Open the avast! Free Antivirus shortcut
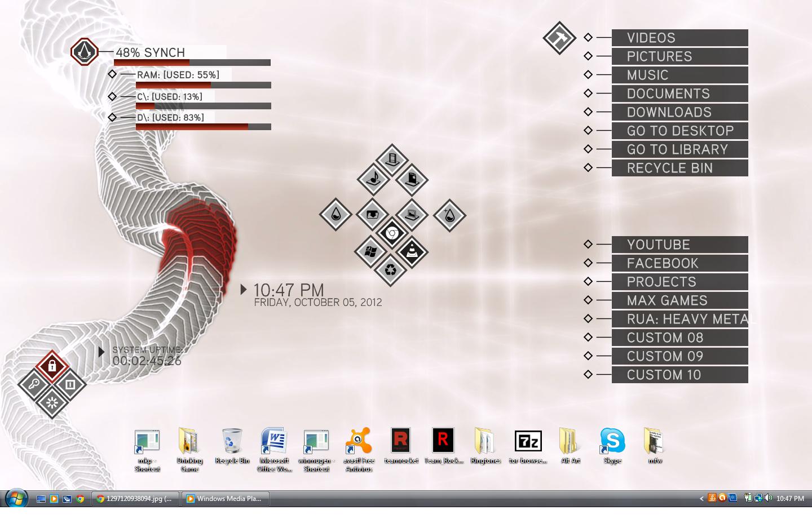This screenshot has width=812, height=519. click(359, 450)
